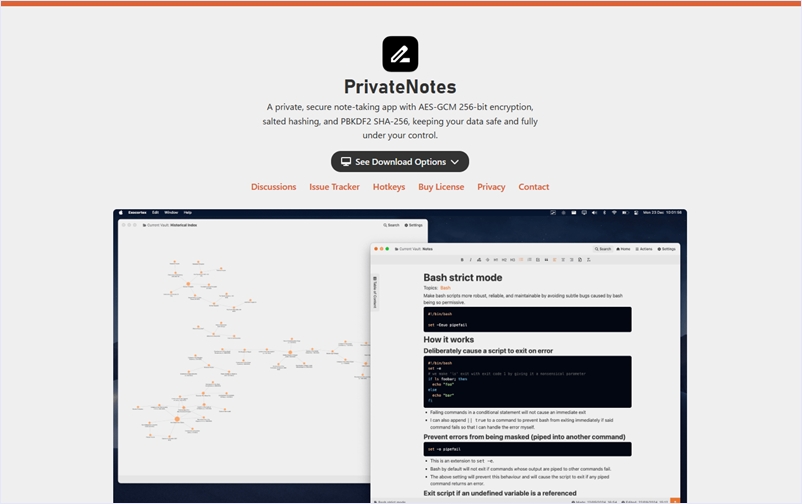Click the monitor icon in download button
Screen dimensions: 802x504
point(346,162)
